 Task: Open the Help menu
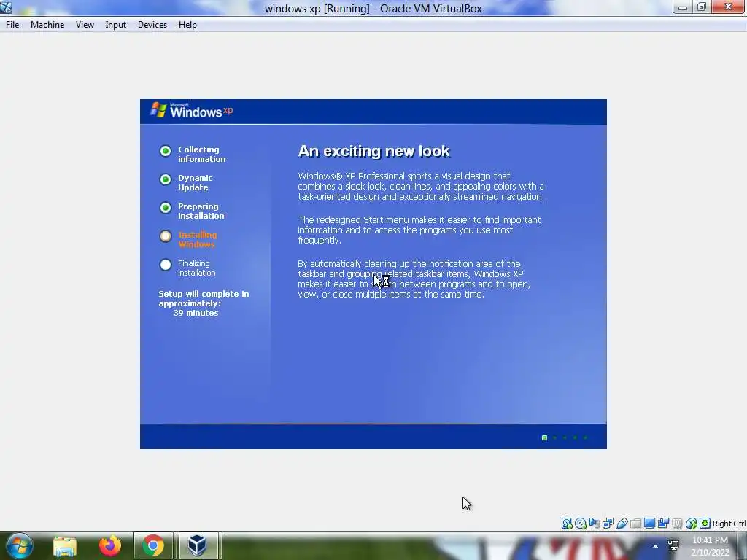187,25
